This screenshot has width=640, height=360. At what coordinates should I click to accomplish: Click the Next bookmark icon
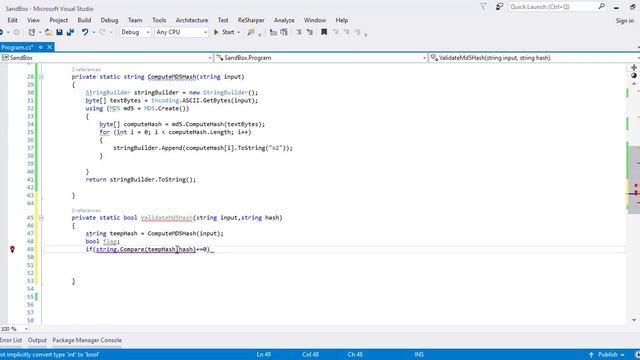(346, 32)
